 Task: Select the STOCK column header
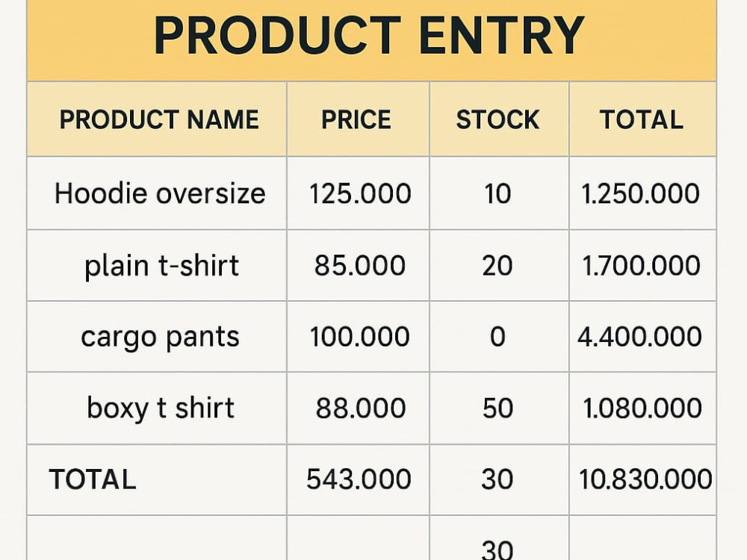(x=499, y=119)
